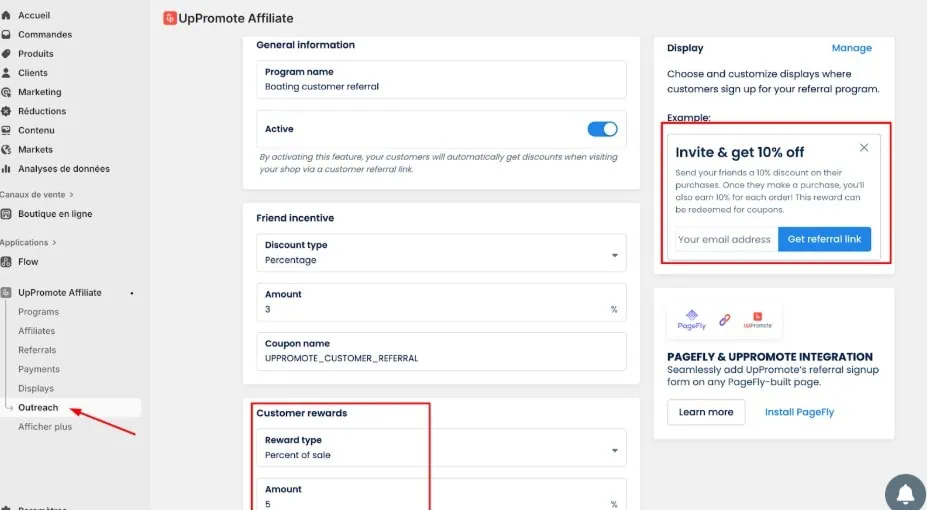Screen dimensions: 927x510
Task: Toggle the Active program switch
Action: [x=602, y=129]
